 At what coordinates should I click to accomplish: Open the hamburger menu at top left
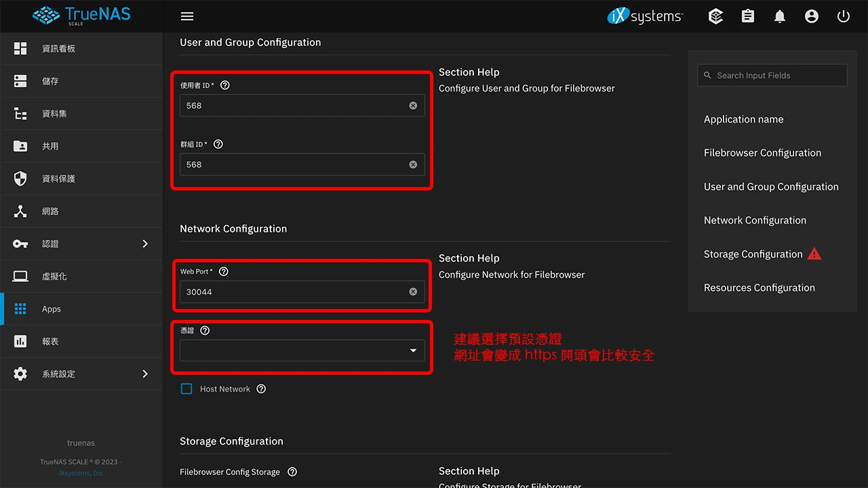point(187,16)
